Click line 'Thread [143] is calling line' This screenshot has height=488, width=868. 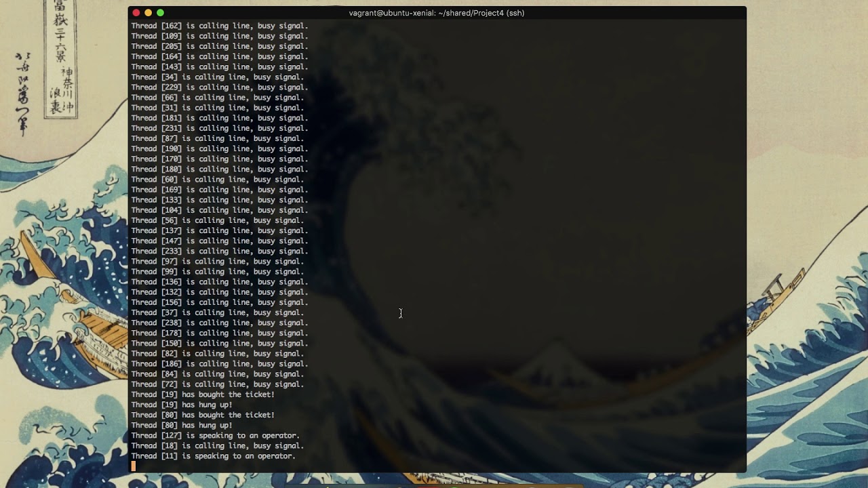(x=220, y=66)
